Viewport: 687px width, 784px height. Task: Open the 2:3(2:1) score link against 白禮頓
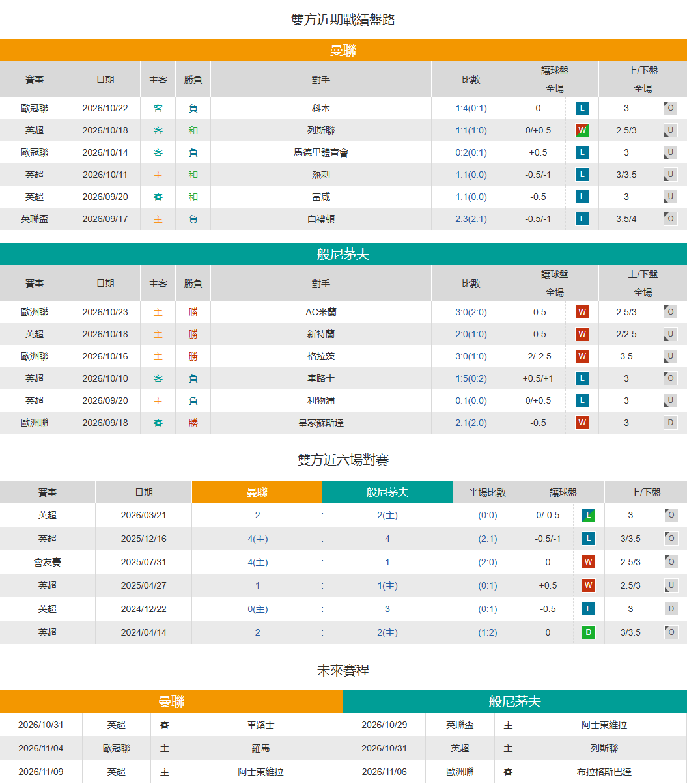pyautogui.click(x=471, y=219)
